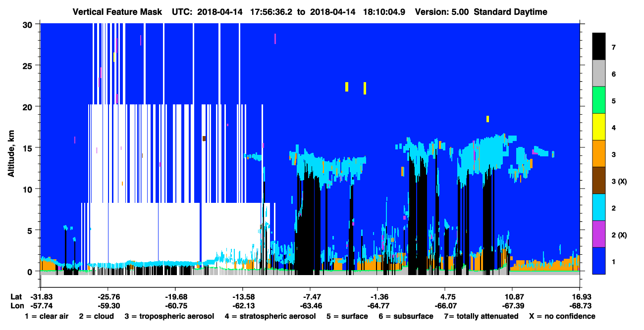This screenshot has width=644, height=330.
Task: Click '3 = tropospheric aerosol' legend text
Action: click(x=169, y=316)
